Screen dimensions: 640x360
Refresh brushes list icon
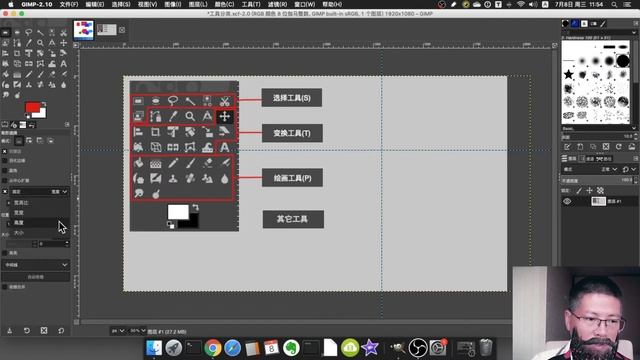(x=619, y=147)
